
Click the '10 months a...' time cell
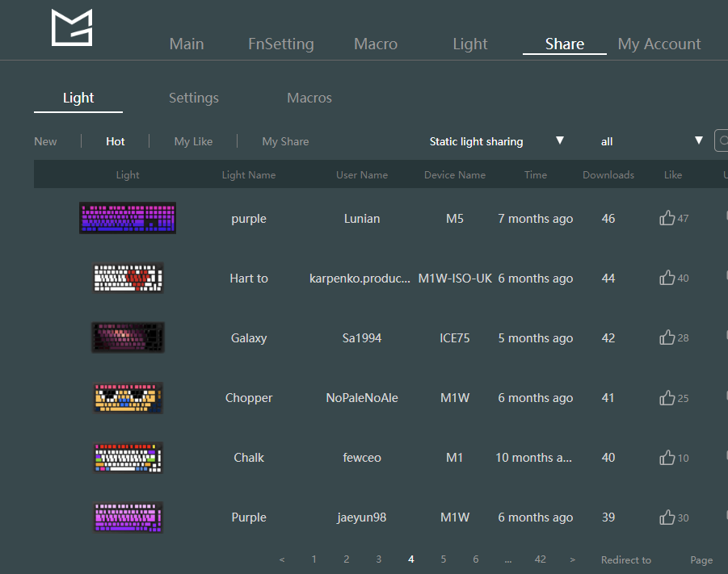(533, 458)
